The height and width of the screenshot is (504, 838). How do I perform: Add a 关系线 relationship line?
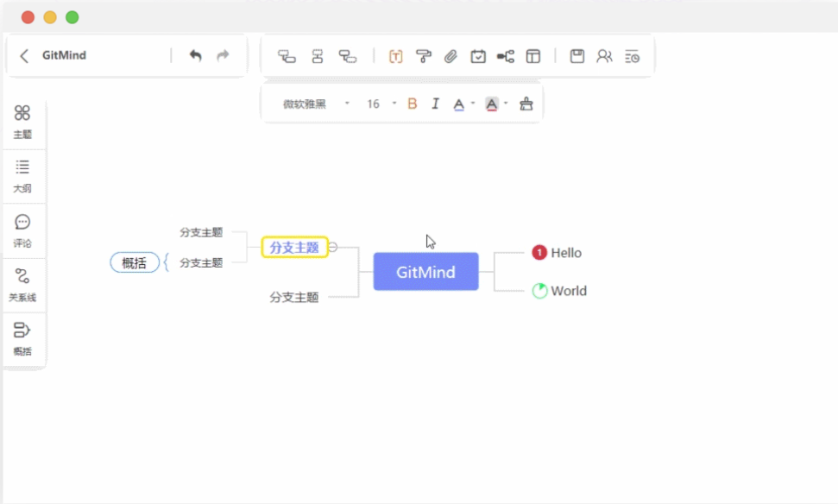pyautogui.click(x=22, y=285)
